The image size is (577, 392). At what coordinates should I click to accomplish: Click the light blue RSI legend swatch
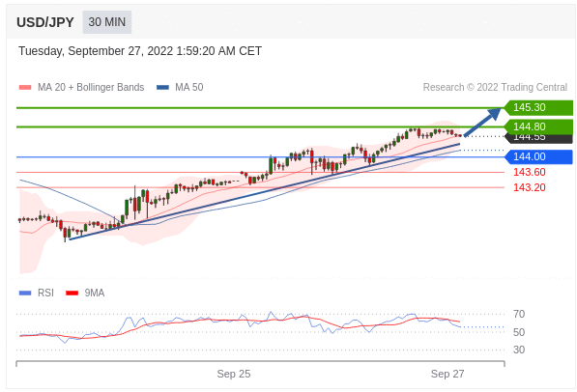(x=25, y=294)
